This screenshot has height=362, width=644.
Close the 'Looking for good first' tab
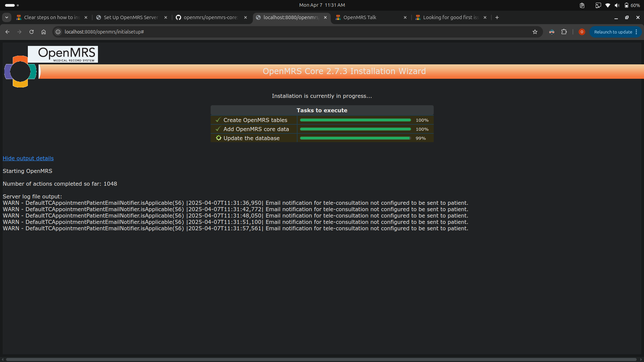[x=485, y=17]
